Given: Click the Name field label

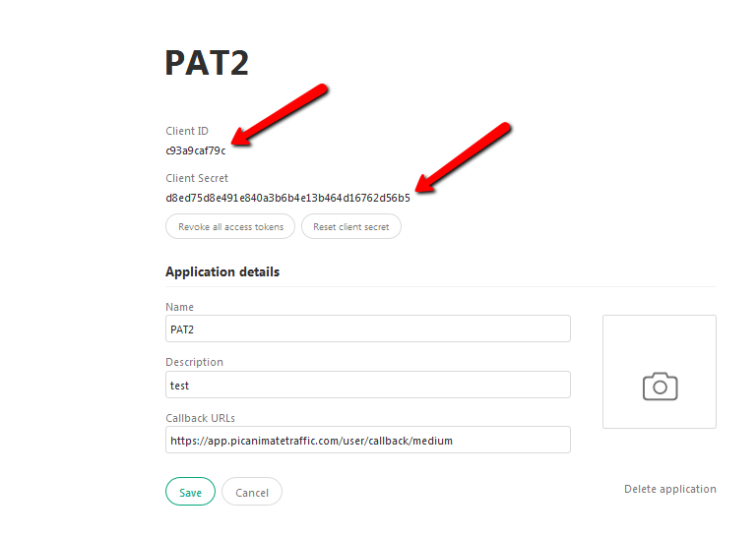Looking at the screenshot, I should tap(179, 307).
